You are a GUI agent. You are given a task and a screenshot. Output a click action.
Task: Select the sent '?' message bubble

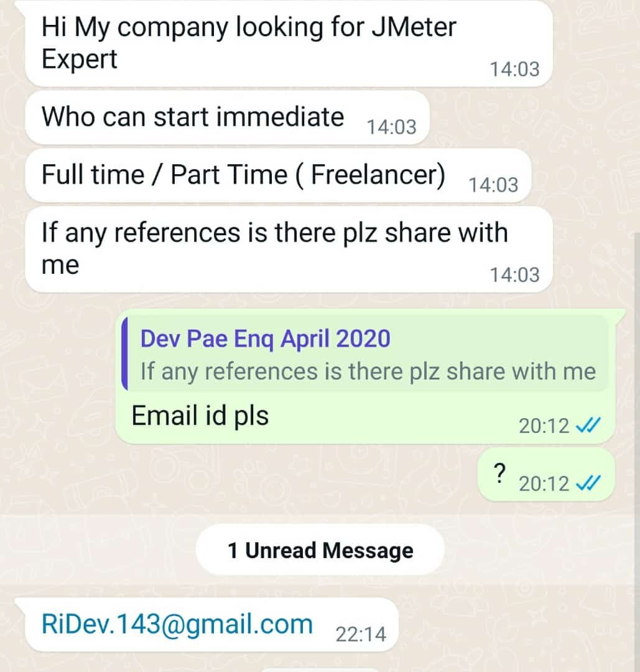(x=546, y=475)
